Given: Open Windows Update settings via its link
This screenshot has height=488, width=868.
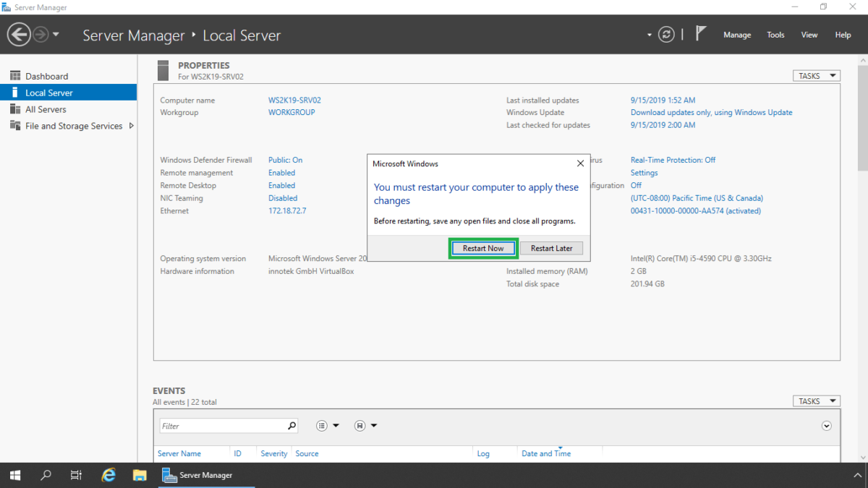Looking at the screenshot, I should 710,112.
